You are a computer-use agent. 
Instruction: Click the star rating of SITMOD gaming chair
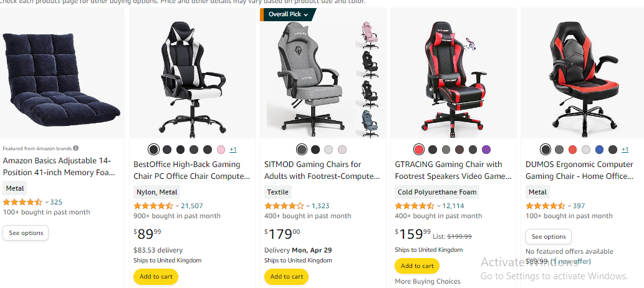(284, 206)
